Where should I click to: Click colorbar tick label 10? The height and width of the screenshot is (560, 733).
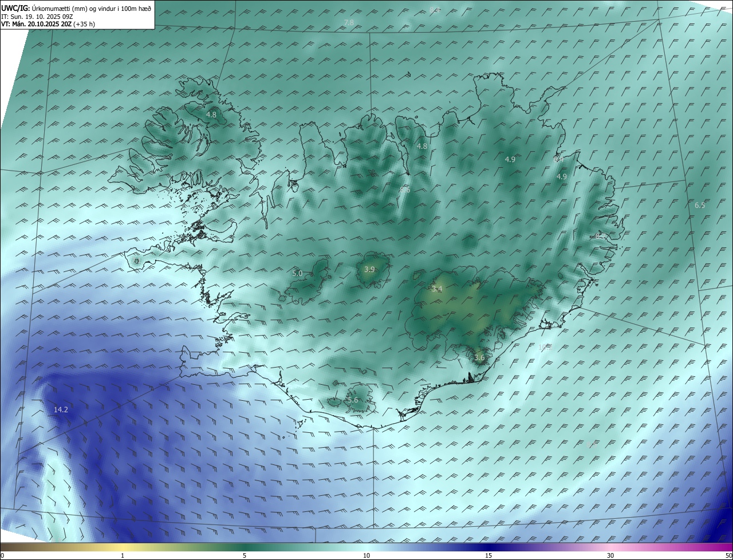coord(366,556)
